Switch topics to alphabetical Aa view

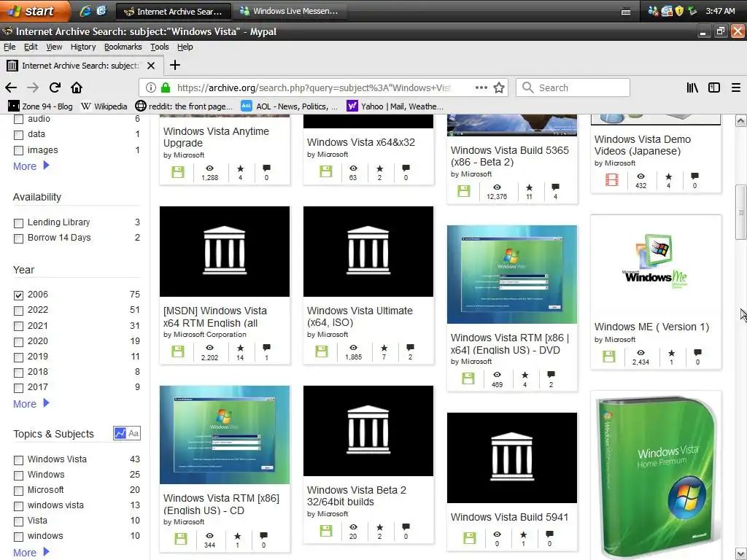pyautogui.click(x=134, y=433)
